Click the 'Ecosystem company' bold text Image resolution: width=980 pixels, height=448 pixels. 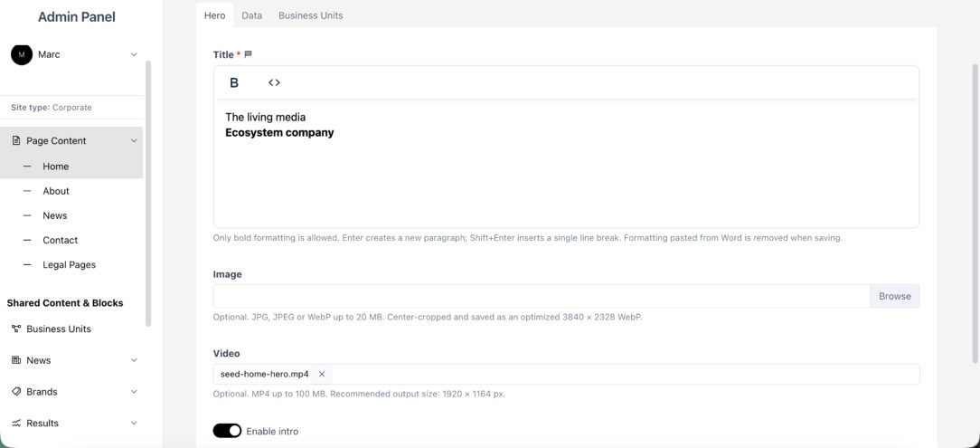[x=279, y=133]
